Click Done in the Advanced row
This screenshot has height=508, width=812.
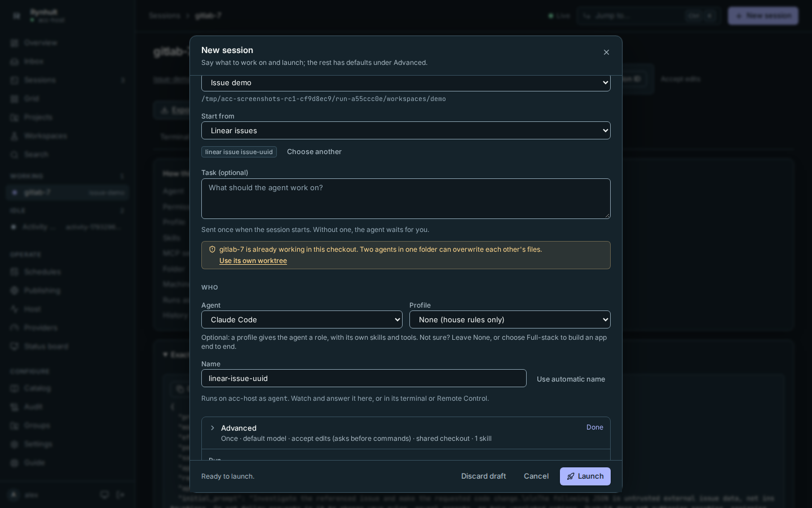(x=594, y=427)
